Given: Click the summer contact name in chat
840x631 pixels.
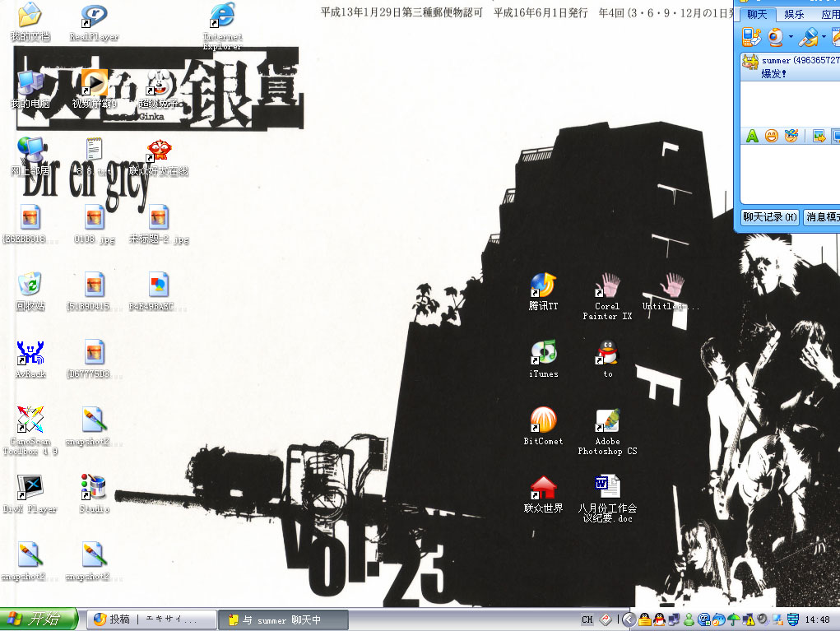Looking at the screenshot, I should pyautogui.click(x=776, y=61).
